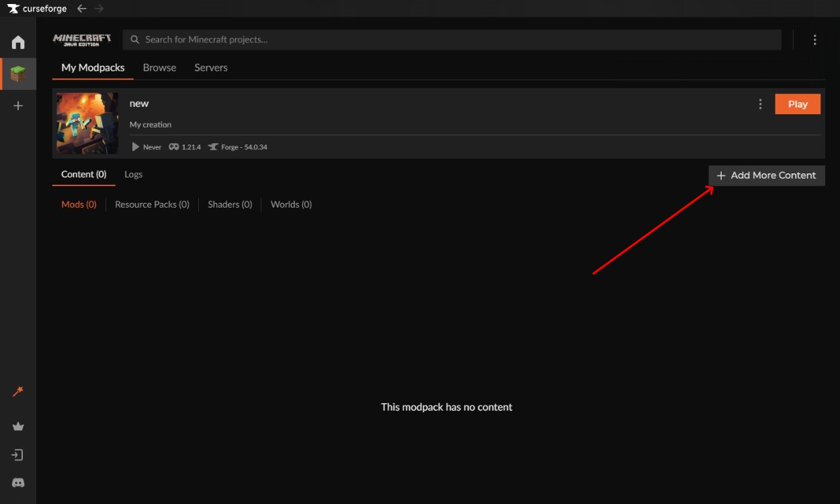Open the crown premium icon
This screenshot has width=840, height=504.
[18, 426]
